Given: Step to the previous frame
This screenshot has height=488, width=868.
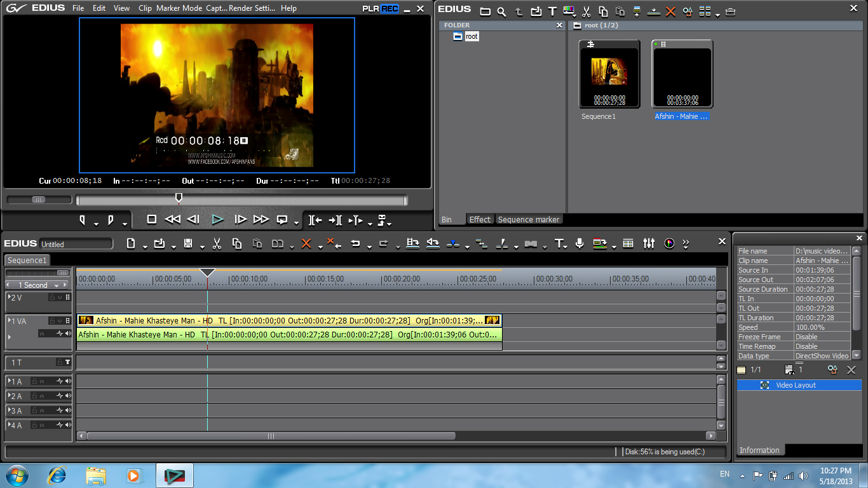Looking at the screenshot, I should [194, 219].
